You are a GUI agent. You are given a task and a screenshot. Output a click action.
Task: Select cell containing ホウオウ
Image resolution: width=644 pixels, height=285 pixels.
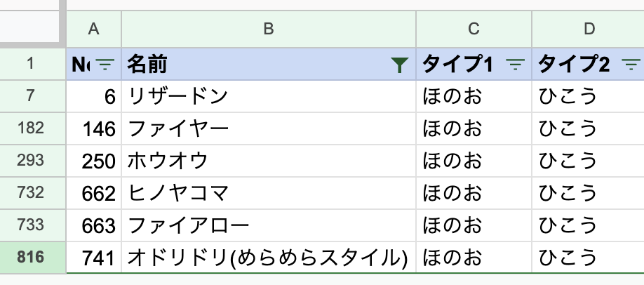tap(269, 160)
